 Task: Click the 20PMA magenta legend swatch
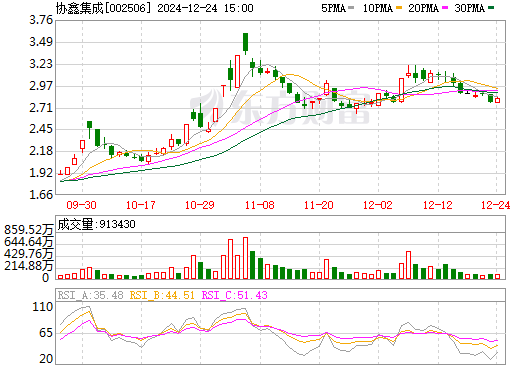coord(445,8)
